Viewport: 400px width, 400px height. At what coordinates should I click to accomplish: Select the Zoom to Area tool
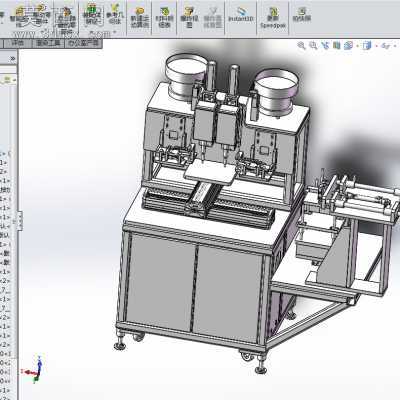click(x=313, y=46)
